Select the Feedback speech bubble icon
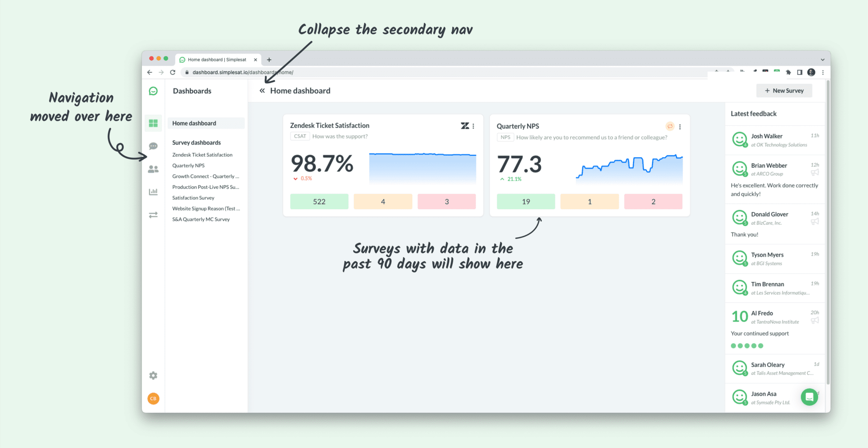 point(153,146)
